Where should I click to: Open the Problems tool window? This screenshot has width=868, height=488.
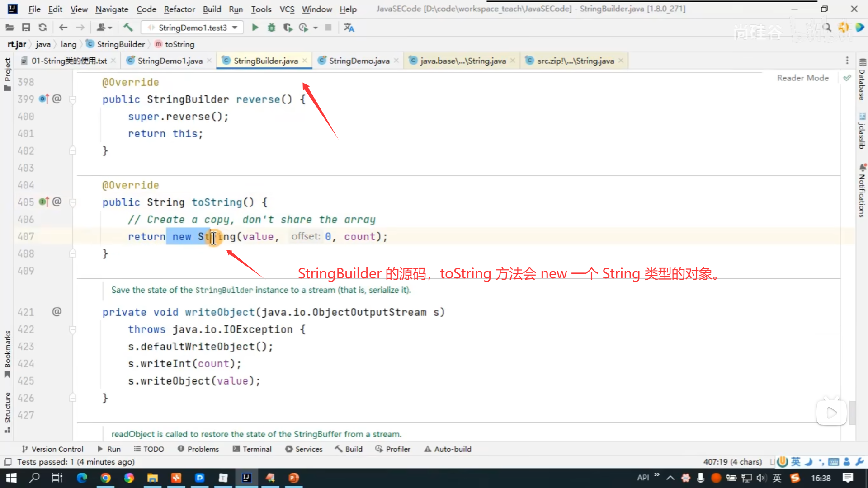click(x=198, y=449)
